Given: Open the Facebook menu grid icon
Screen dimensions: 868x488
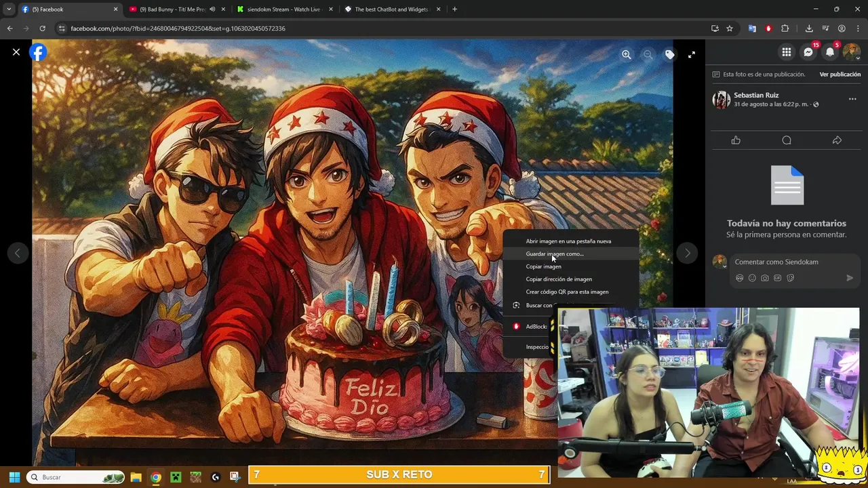Looking at the screenshot, I should click(x=787, y=52).
